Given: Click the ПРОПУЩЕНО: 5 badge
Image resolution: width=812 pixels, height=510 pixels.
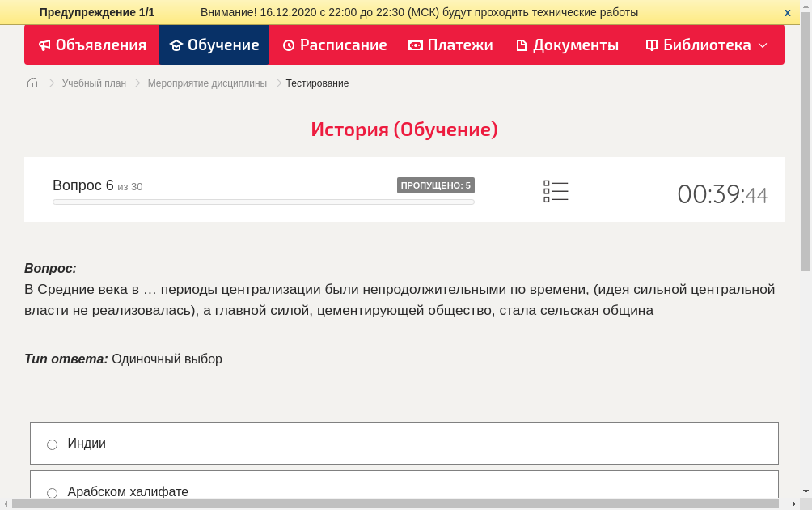Looking at the screenshot, I should coord(436,185).
